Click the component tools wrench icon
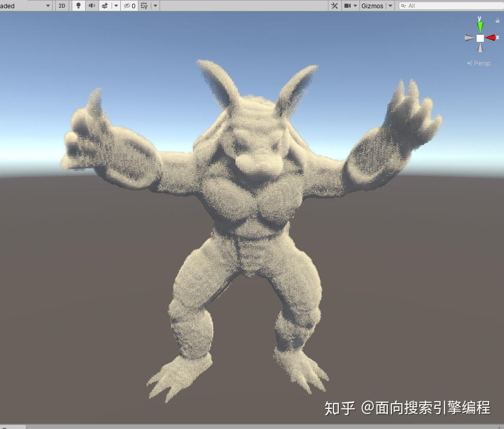Viewport: 504px width, 429px height. (334, 6)
